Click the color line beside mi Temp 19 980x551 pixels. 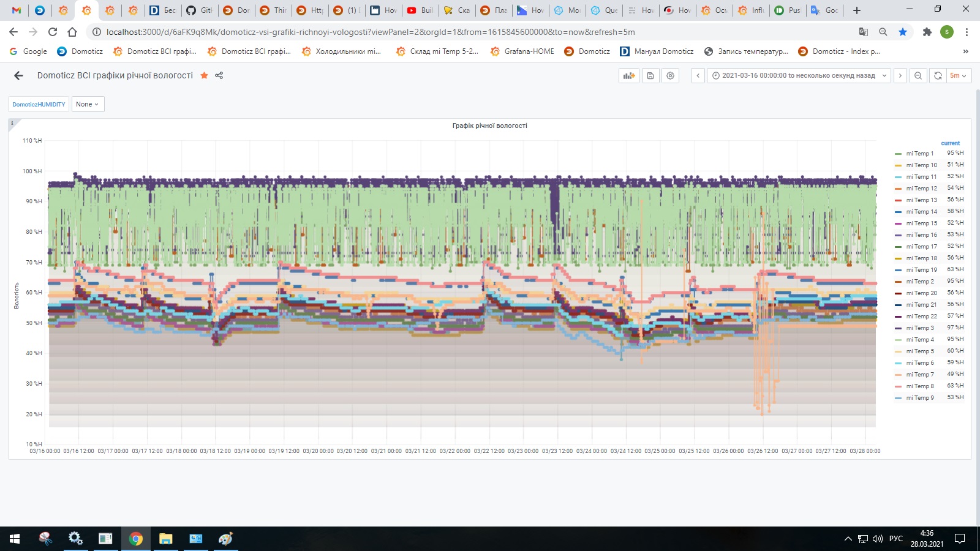(900, 269)
